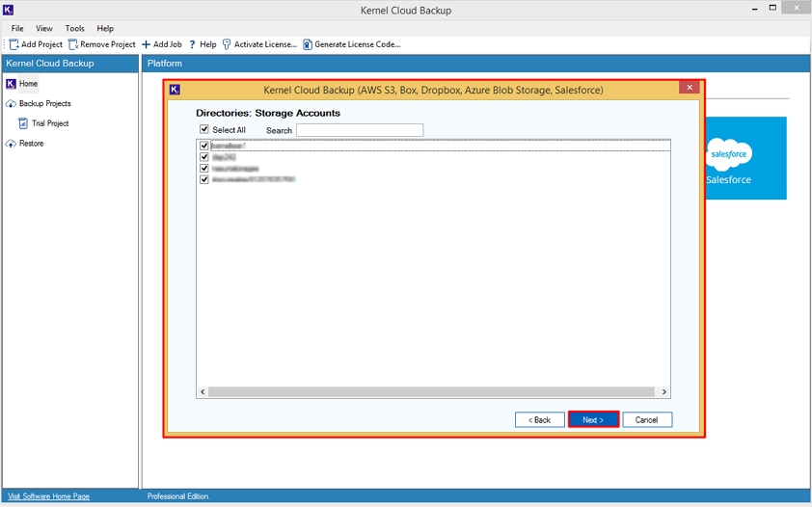Uncheck the fourth storage account checkbox
This screenshot has height=507, width=812.
point(204,179)
